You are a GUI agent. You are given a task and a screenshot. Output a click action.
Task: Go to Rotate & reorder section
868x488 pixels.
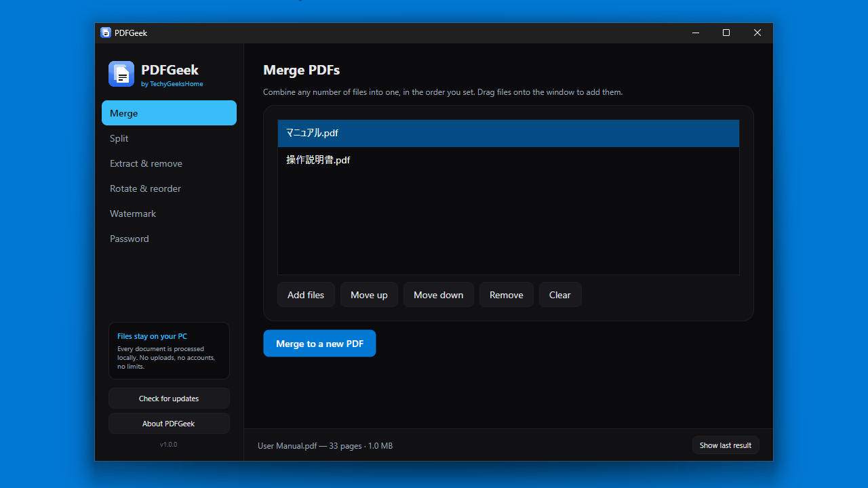pos(169,188)
